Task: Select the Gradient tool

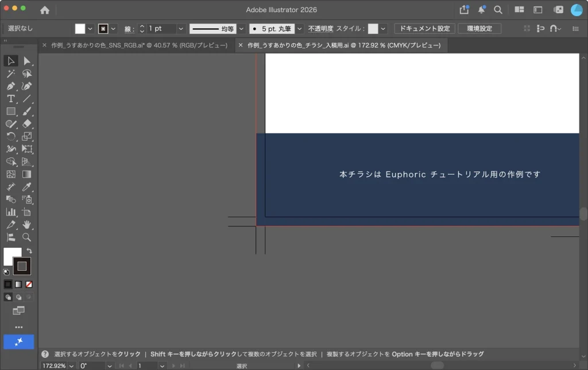Action: tap(26, 174)
